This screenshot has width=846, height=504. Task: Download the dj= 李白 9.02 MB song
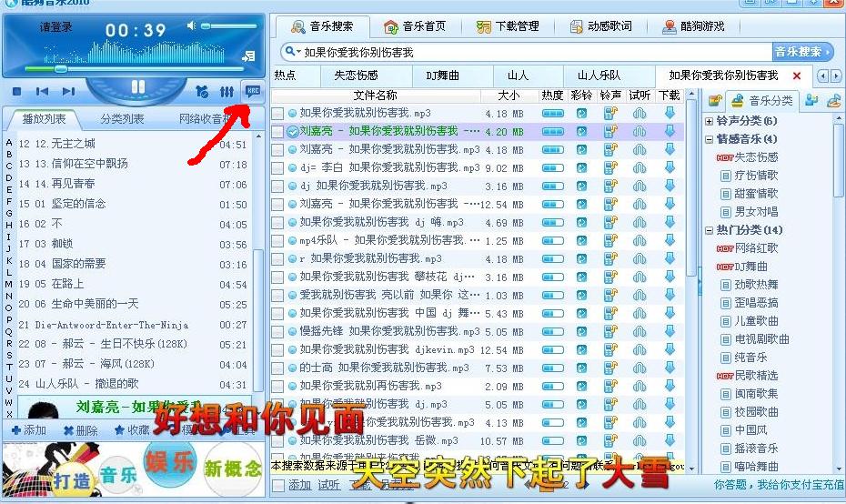(x=670, y=167)
